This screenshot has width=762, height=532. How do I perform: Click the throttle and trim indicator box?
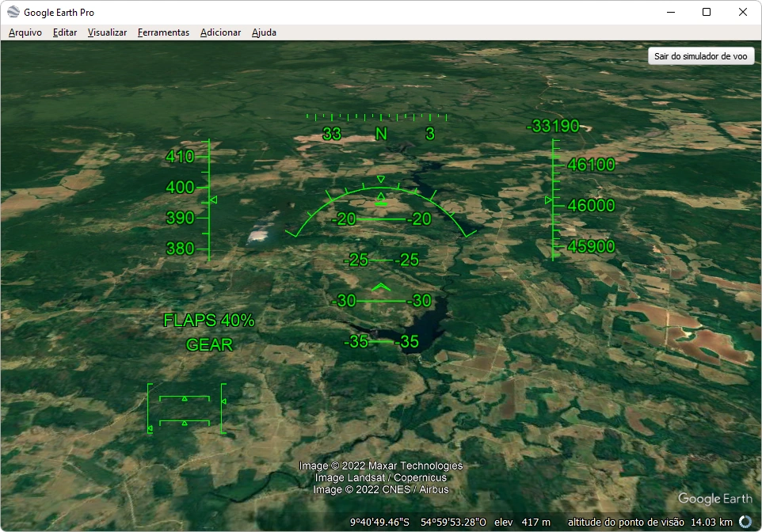tap(185, 409)
